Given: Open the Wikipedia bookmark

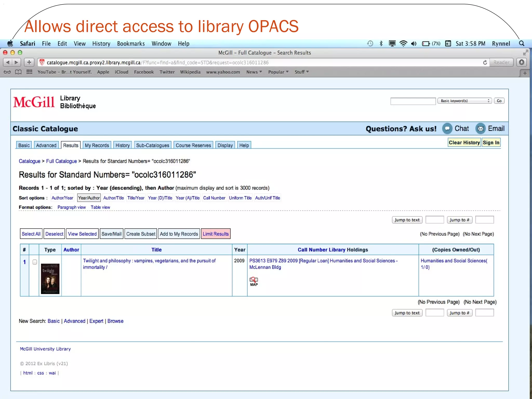Looking at the screenshot, I should 190,72.
